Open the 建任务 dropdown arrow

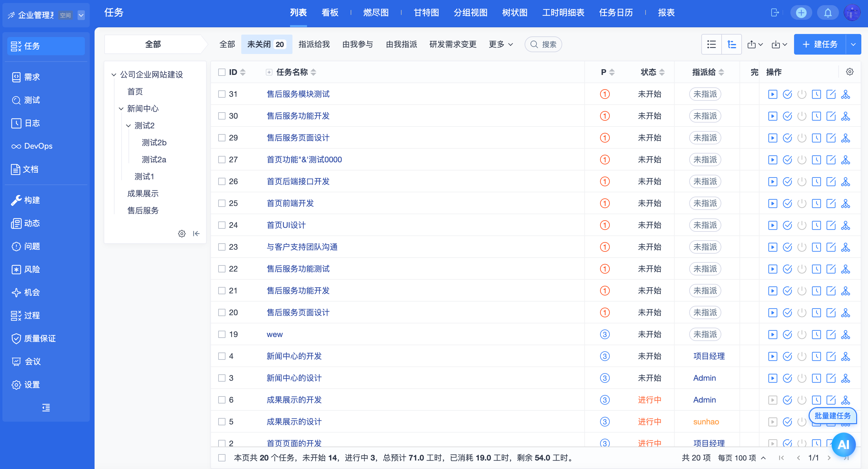[x=853, y=44]
